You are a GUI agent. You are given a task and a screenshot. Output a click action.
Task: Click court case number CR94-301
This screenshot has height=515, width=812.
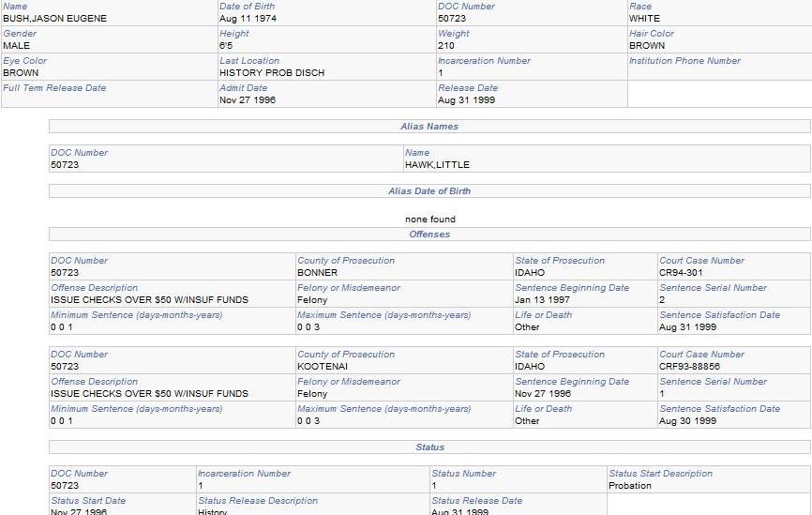click(x=681, y=273)
